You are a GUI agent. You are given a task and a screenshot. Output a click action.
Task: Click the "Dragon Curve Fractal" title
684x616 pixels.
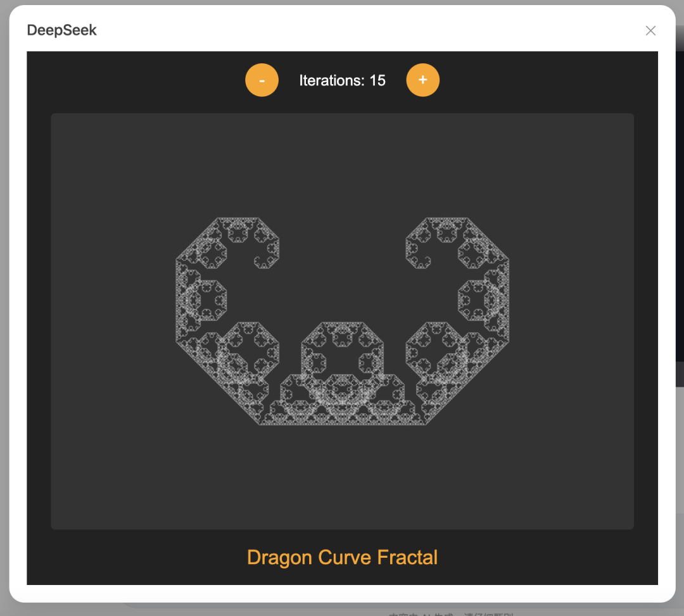(342, 557)
